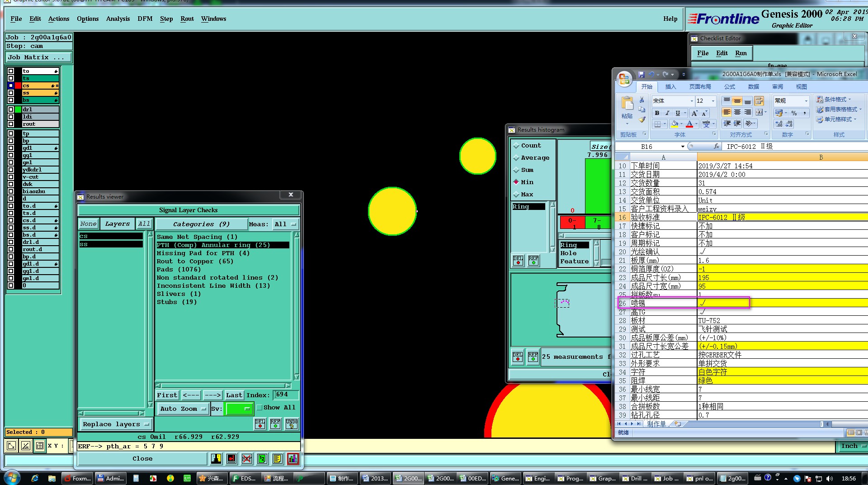Open Meas: All dropdown
Screen dimensions: 868x485
285,224
